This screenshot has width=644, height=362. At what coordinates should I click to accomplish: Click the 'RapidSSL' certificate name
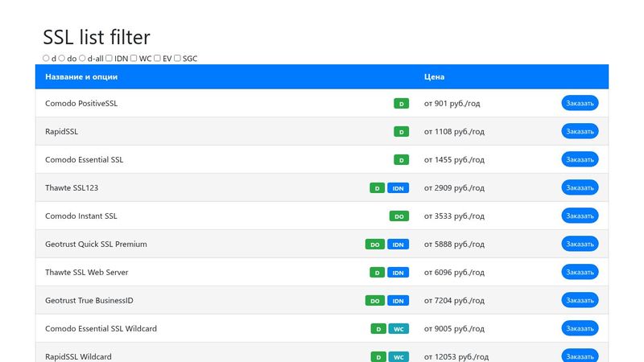[x=62, y=132]
